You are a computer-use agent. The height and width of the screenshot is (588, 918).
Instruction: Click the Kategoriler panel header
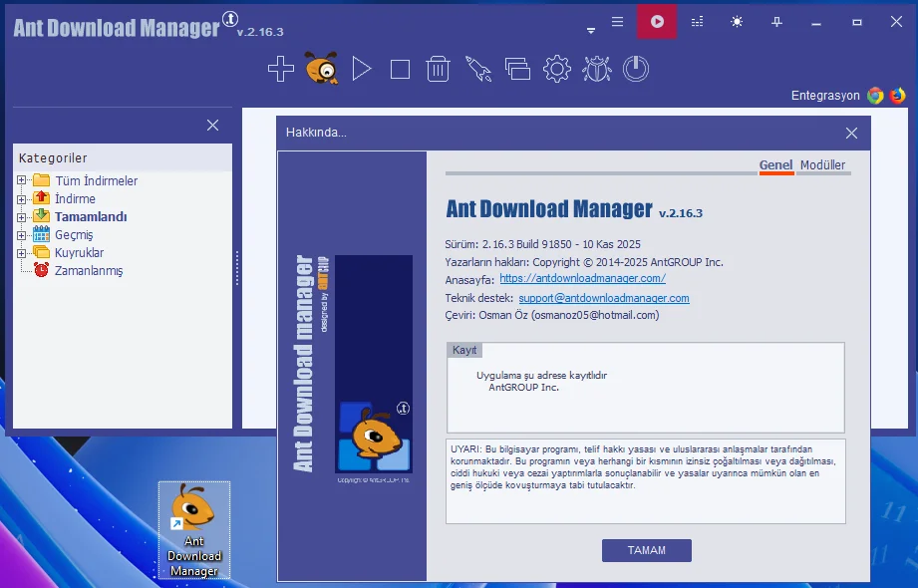123,157
